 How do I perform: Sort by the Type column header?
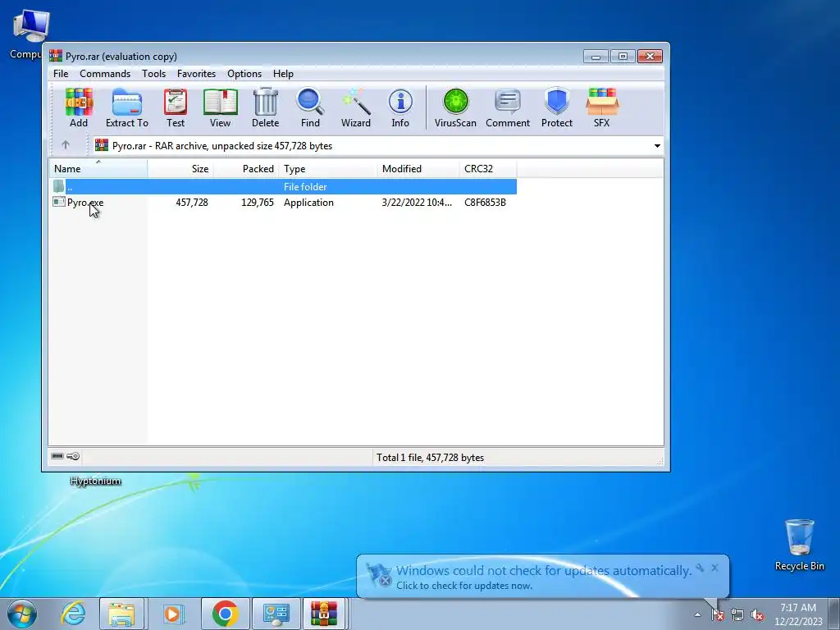[x=328, y=169]
